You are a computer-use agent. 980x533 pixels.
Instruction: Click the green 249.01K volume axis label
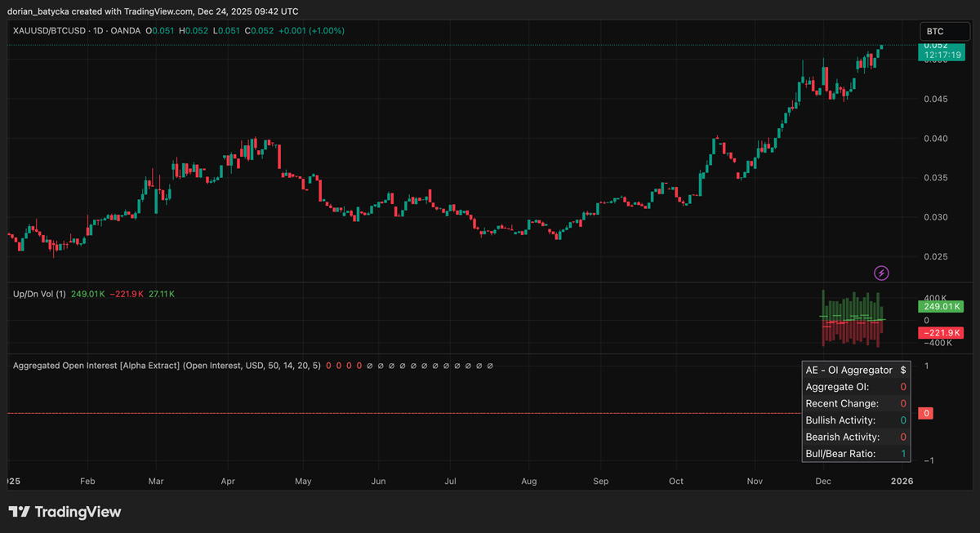941,307
